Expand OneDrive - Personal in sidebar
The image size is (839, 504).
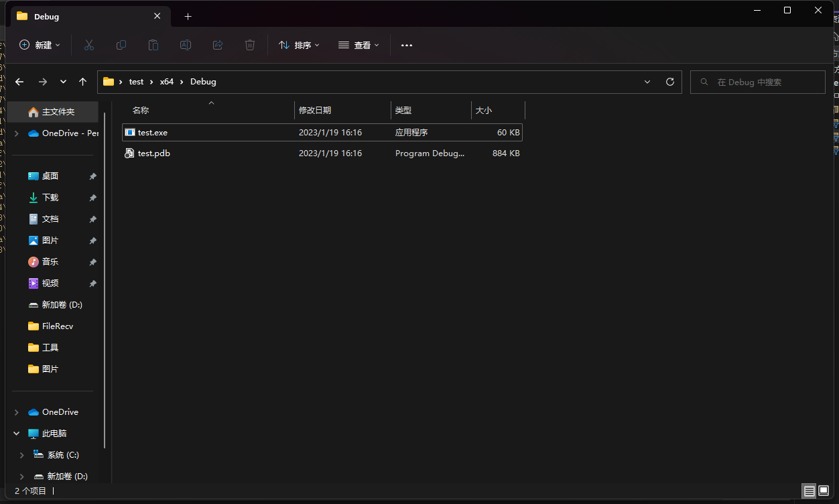coord(16,133)
